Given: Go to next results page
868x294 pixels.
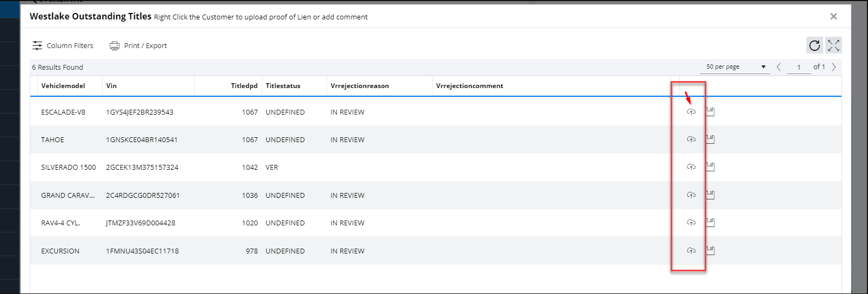Looking at the screenshot, I should pos(834,67).
